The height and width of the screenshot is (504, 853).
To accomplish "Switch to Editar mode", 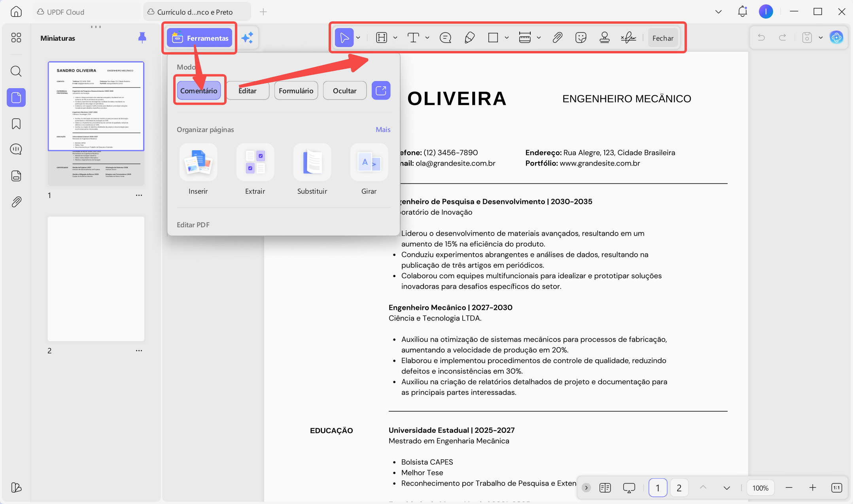I will click(248, 91).
